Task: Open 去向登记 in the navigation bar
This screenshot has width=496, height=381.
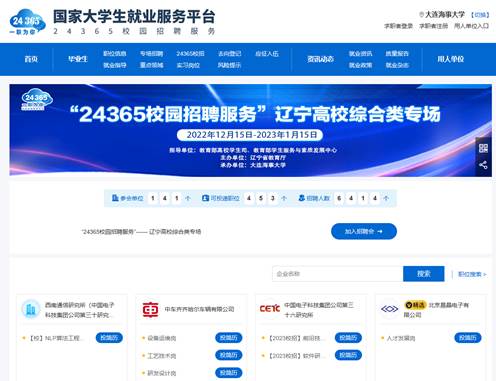Action: (229, 53)
